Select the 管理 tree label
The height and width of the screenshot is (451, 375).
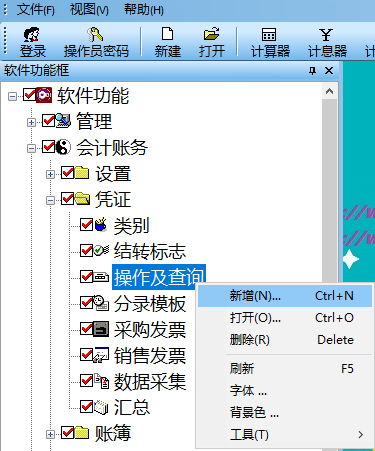coord(94,121)
